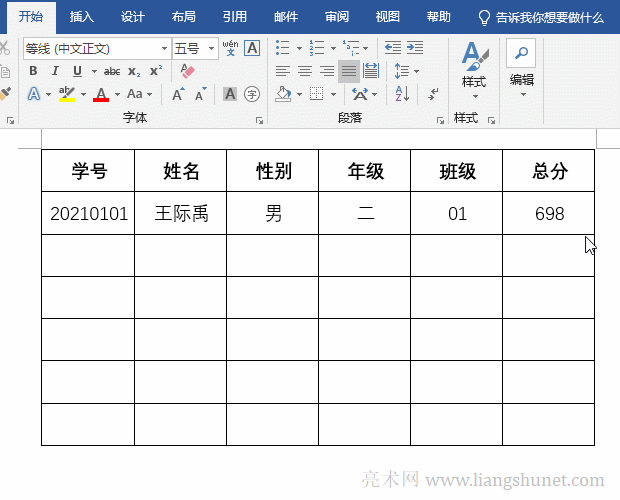The width and height of the screenshot is (620, 500).
Task: Open the 引用 (References) tab
Action: (x=234, y=17)
